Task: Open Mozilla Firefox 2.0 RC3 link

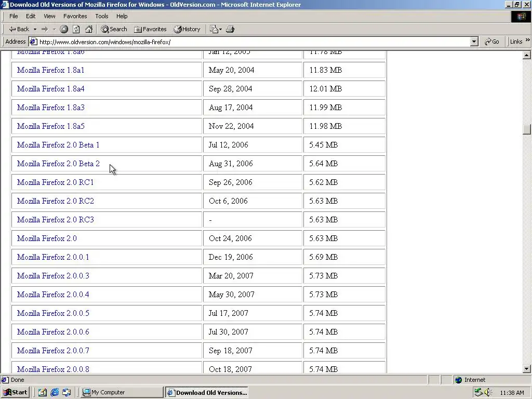Action: pos(55,220)
